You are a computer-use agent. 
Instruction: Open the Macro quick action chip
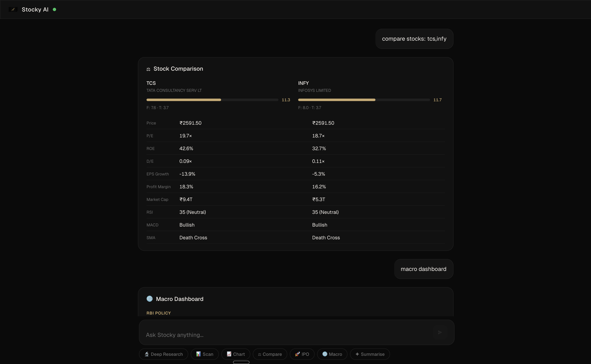pos(332,354)
